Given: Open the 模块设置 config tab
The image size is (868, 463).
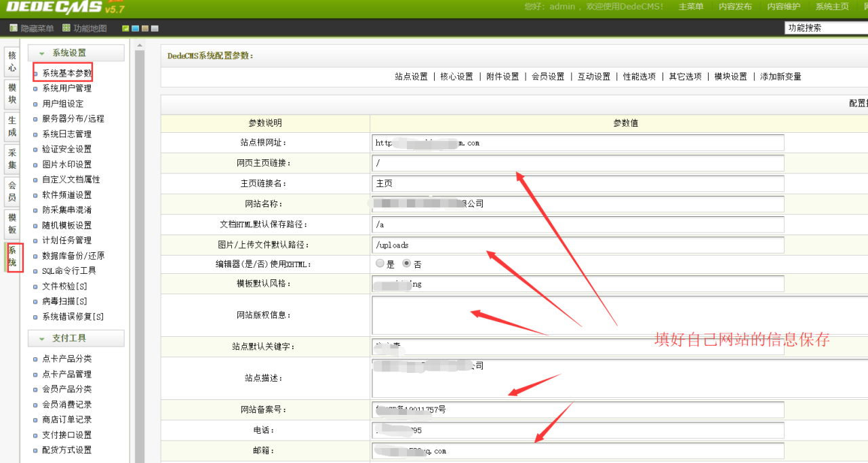Looking at the screenshot, I should coord(731,77).
